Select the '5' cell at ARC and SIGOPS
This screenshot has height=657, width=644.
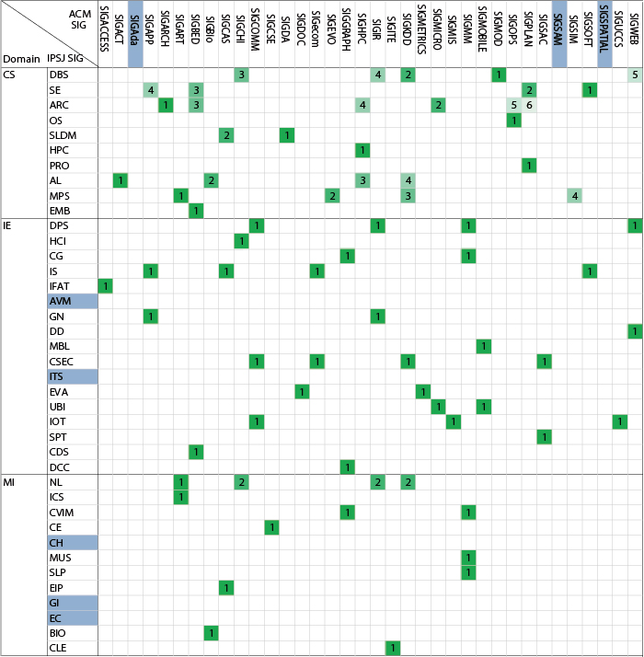pos(513,105)
